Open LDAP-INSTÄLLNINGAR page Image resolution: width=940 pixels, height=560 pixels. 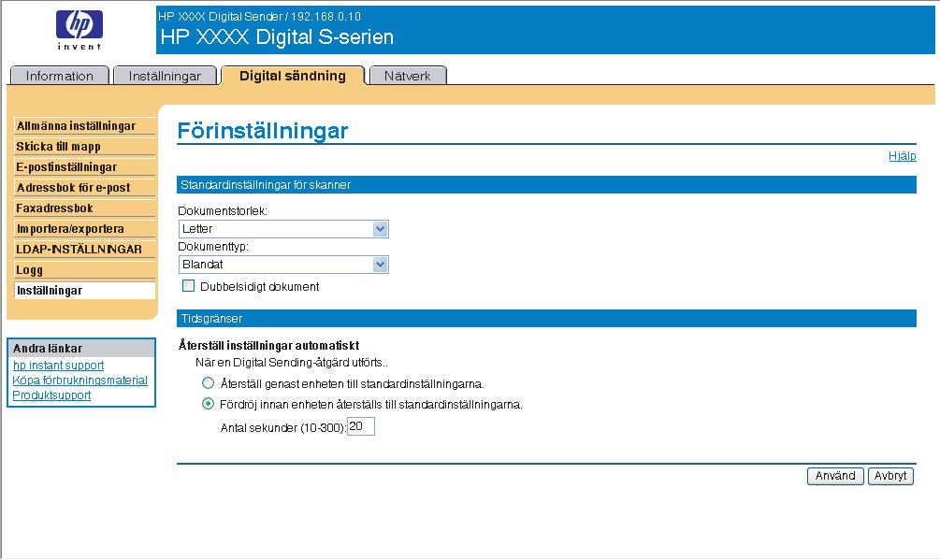point(84,250)
